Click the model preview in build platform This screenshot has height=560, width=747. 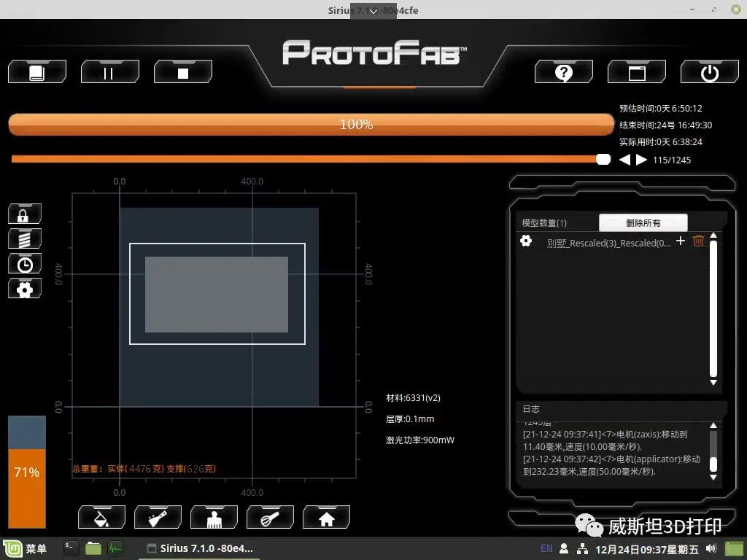(x=217, y=295)
